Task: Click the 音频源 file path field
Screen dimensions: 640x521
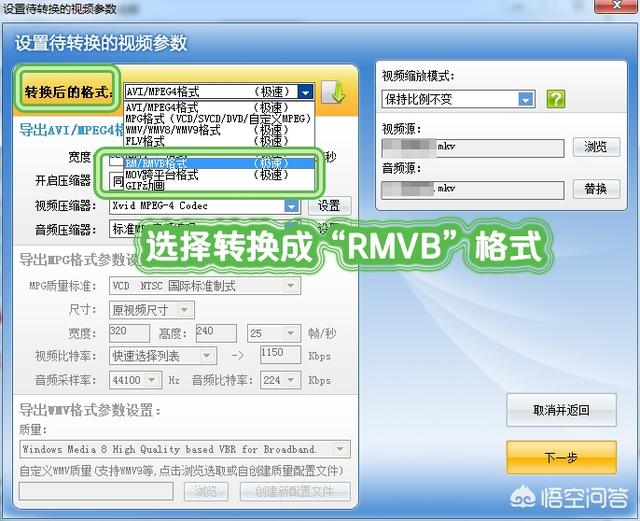Action: tap(473, 190)
